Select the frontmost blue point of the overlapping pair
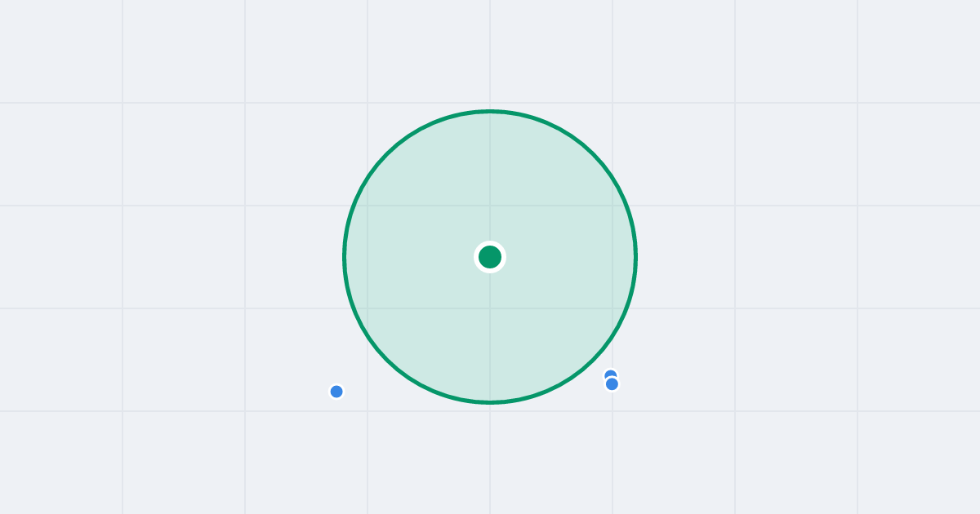The width and height of the screenshot is (980, 514). 612,384
